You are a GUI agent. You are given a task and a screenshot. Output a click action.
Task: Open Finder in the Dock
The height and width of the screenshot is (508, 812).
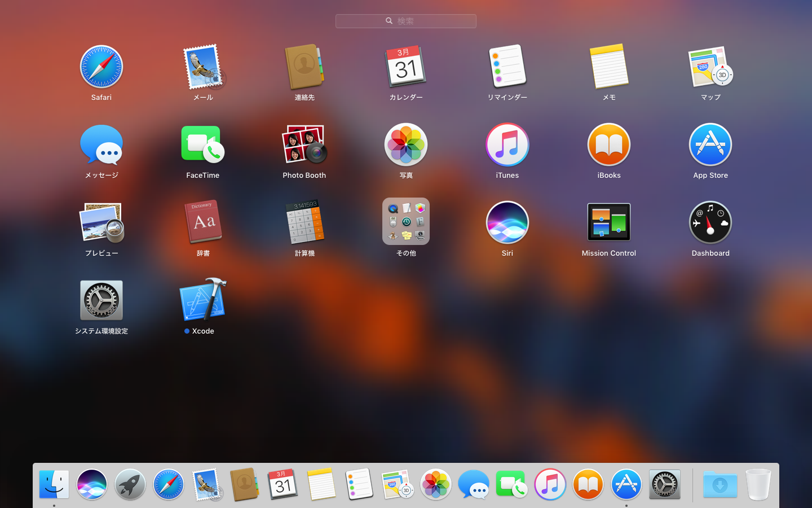pyautogui.click(x=54, y=484)
